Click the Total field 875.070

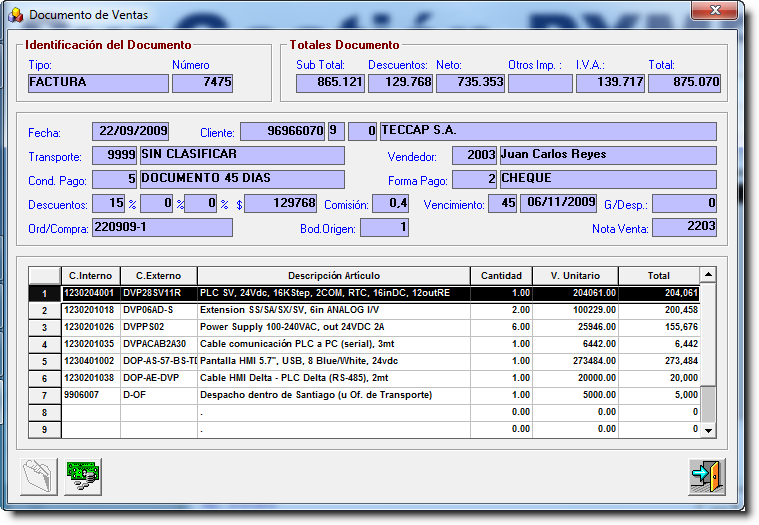point(684,83)
